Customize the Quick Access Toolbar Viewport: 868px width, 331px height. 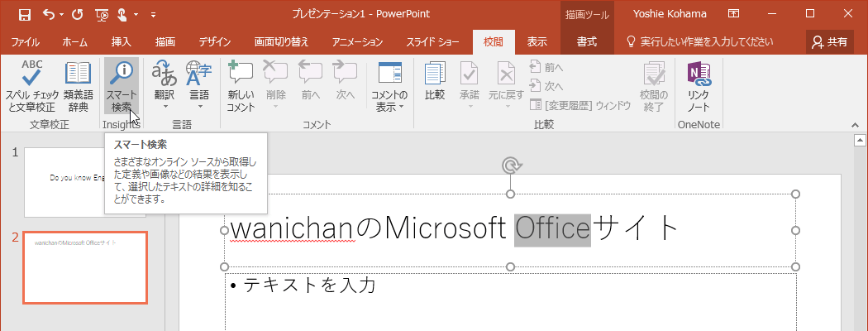(x=153, y=14)
